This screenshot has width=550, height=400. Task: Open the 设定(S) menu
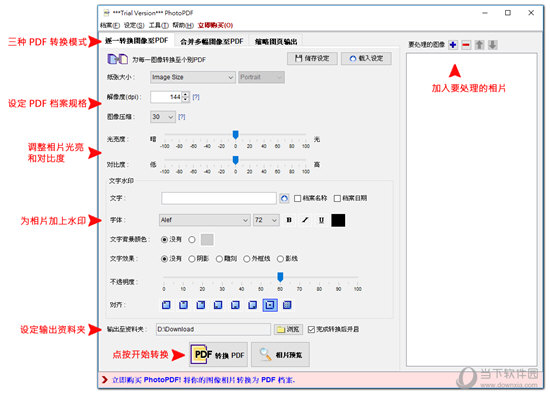[x=134, y=25]
